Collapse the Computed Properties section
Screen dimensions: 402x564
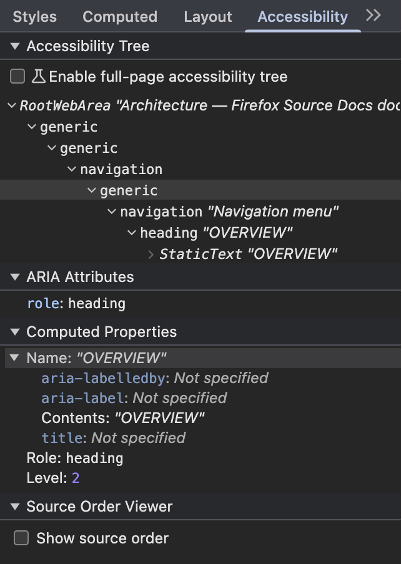pos(15,332)
